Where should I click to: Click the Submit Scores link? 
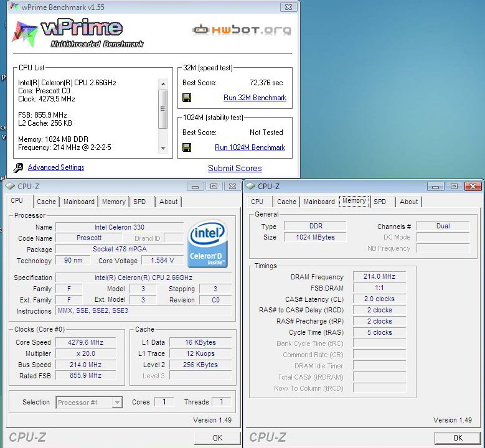point(235,168)
